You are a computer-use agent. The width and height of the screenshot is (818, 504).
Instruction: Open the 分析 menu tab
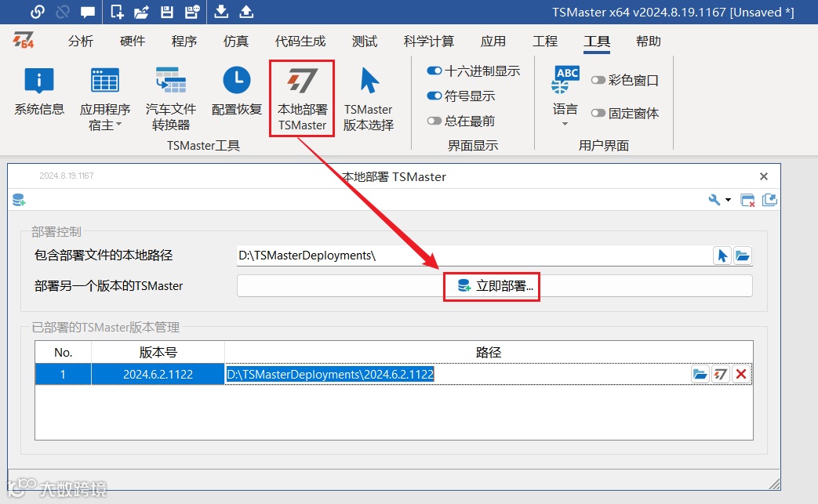(x=81, y=42)
